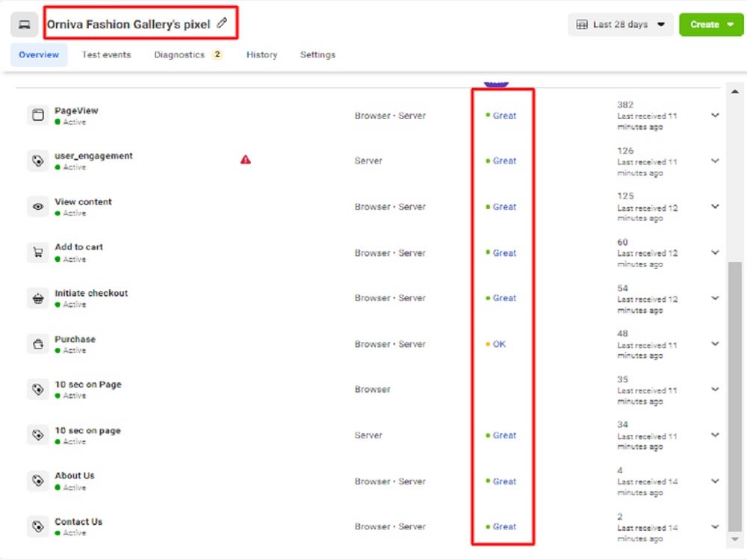This screenshot has height=560, width=747.
Task: Open the History tab
Action: point(261,55)
